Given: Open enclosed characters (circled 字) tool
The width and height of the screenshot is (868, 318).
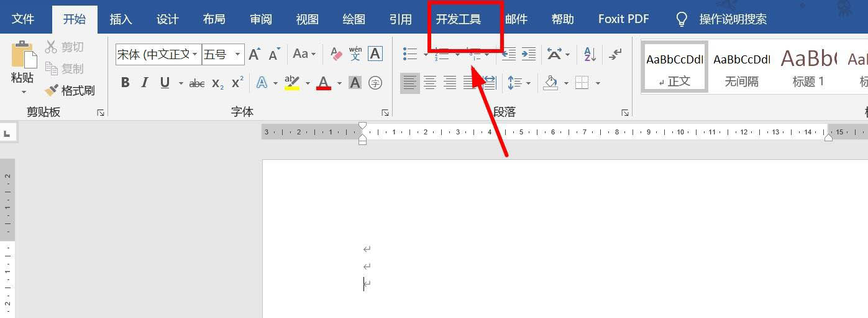Looking at the screenshot, I should coord(375,83).
